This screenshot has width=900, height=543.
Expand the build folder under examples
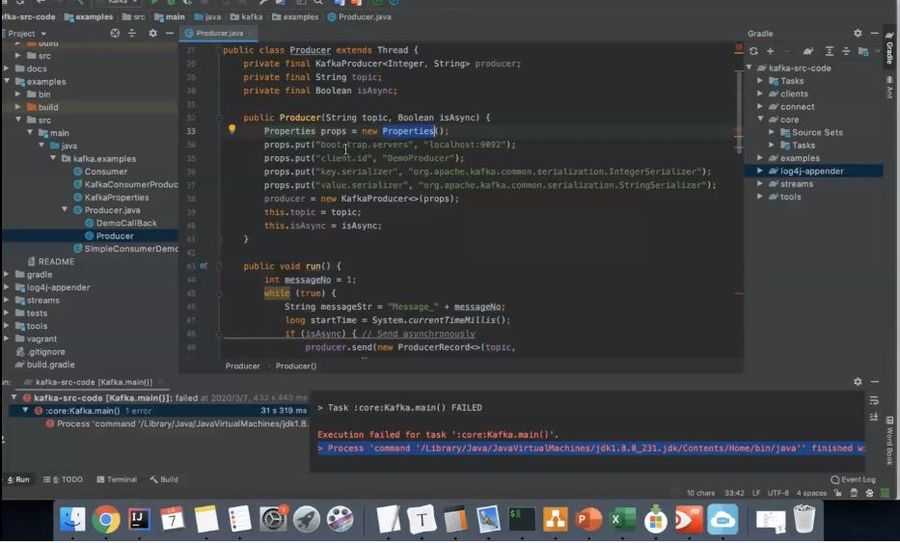(18, 107)
